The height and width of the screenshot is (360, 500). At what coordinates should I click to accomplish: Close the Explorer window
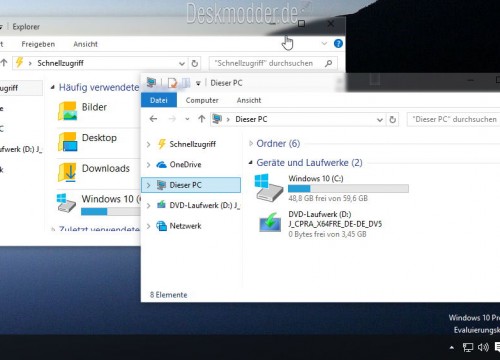pos(330,23)
